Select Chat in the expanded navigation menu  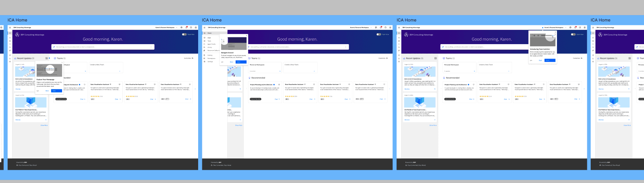coord(209,38)
